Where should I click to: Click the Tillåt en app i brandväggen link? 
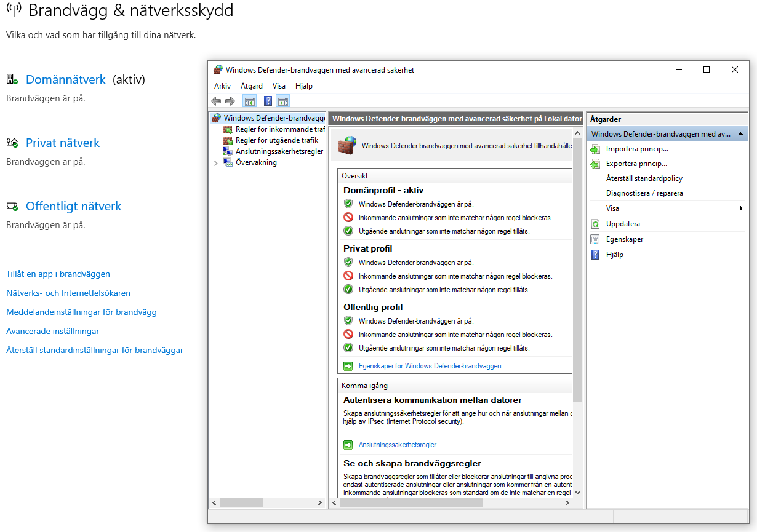point(58,274)
